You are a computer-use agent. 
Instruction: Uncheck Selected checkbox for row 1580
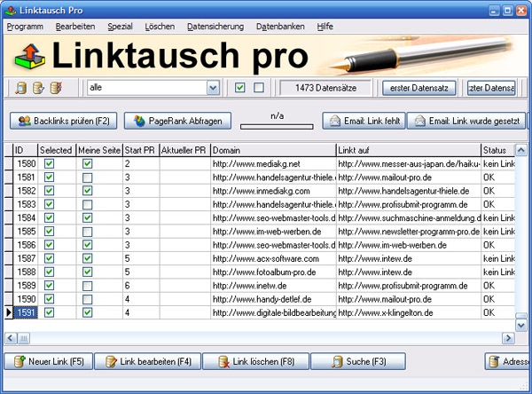tap(49, 164)
